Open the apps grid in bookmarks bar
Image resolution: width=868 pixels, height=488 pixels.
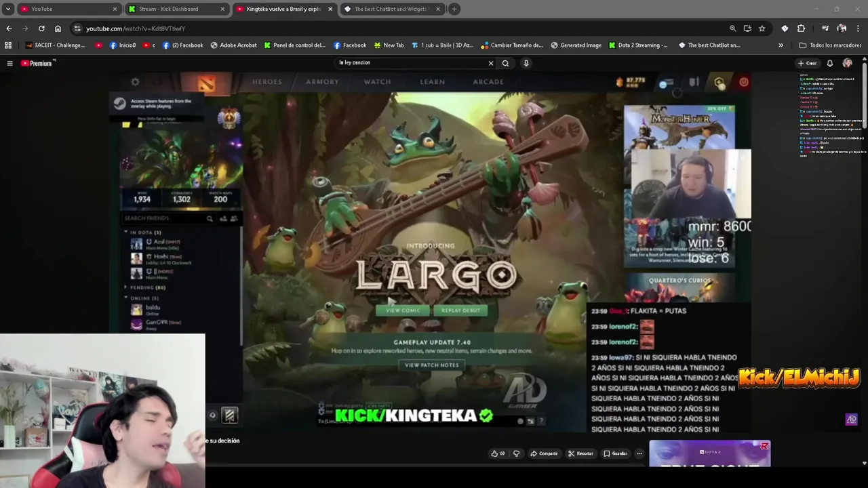pos(8,45)
